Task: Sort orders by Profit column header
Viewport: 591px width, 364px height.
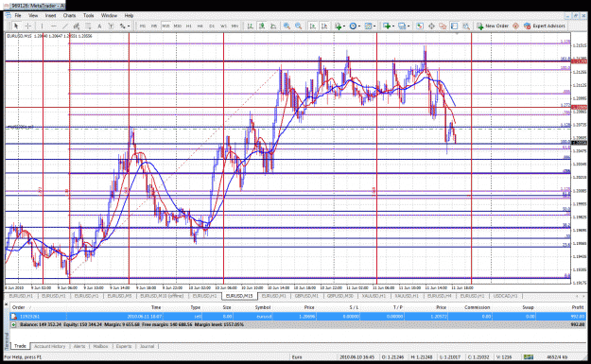Action: click(578, 307)
